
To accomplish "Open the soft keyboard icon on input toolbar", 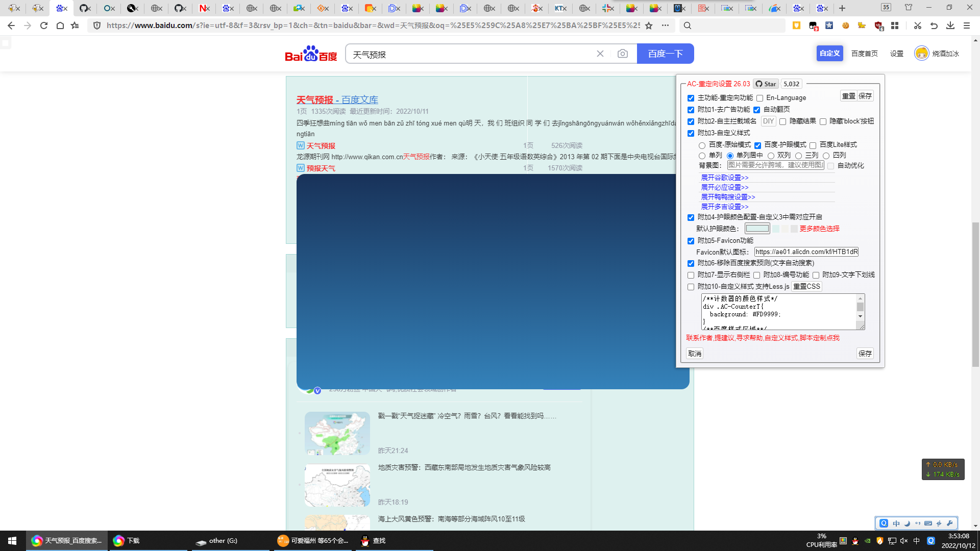I will pos(928,523).
